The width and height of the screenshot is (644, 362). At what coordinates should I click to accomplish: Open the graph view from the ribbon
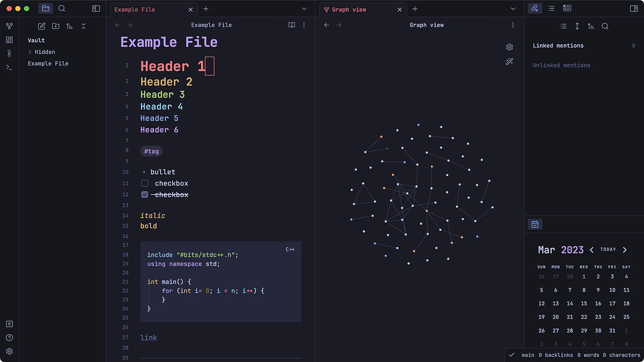(9, 26)
